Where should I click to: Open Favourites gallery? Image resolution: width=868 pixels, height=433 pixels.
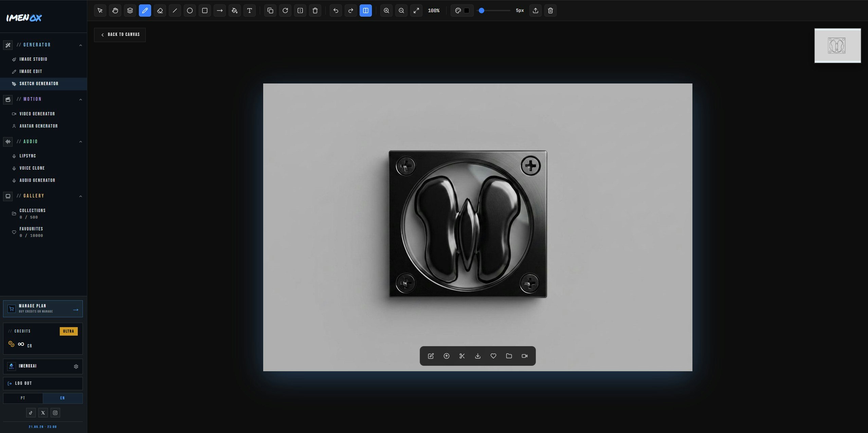pos(43,232)
